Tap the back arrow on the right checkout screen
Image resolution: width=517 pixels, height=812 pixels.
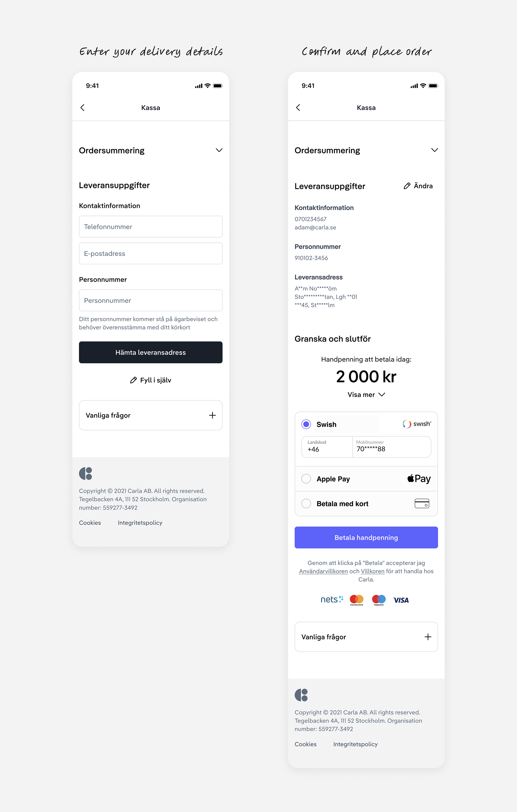pyautogui.click(x=298, y=108)
